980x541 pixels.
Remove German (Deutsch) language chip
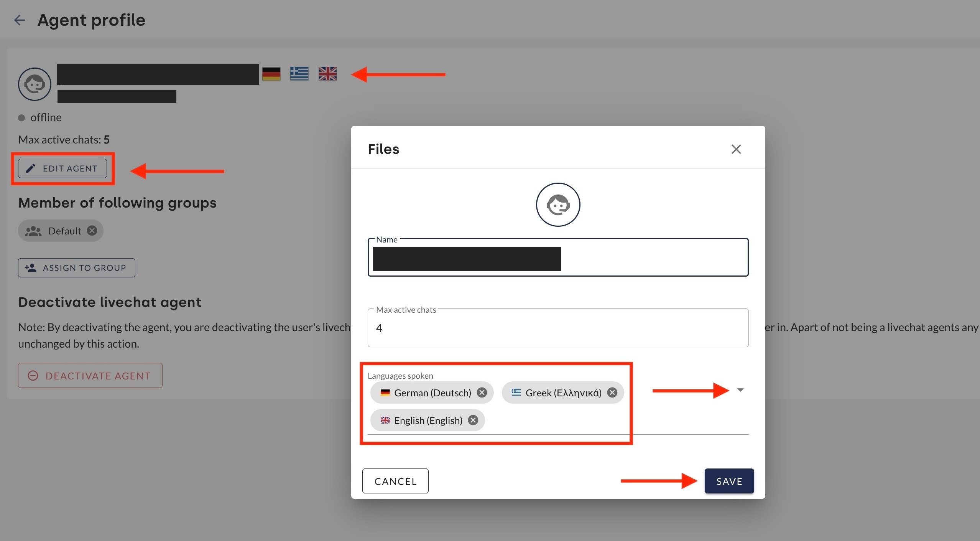click(x=482, y=393)
